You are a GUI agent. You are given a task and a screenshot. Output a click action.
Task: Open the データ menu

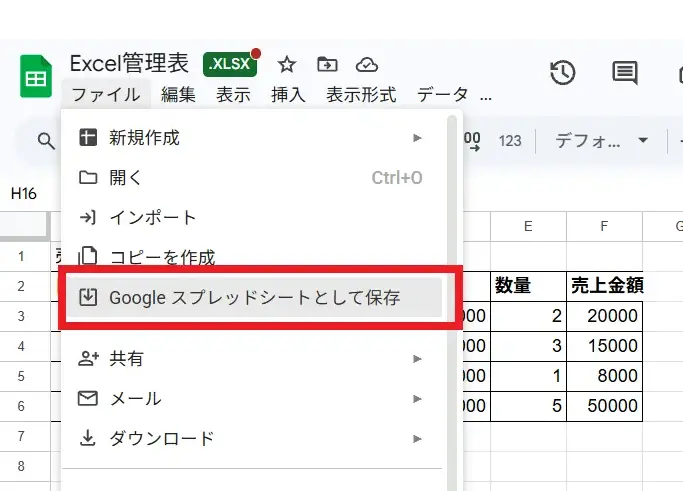(x=443, y=95)
